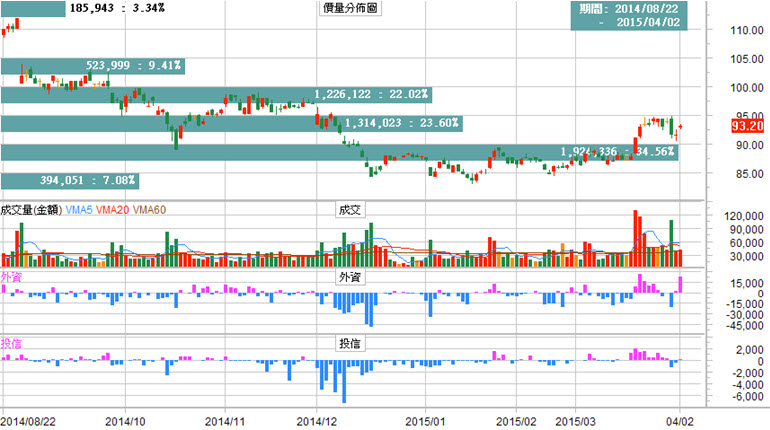Image resolution: width=770 pixels, height=430 pixels.
Task: Select the 外資 center panel label
Action: [x=351, y=277]
